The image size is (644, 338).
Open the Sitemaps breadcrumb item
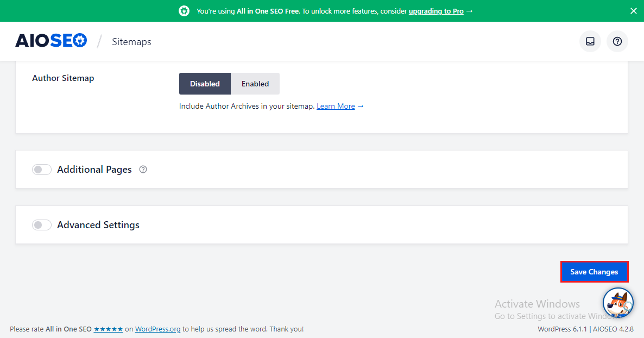(x=131, y=41)
